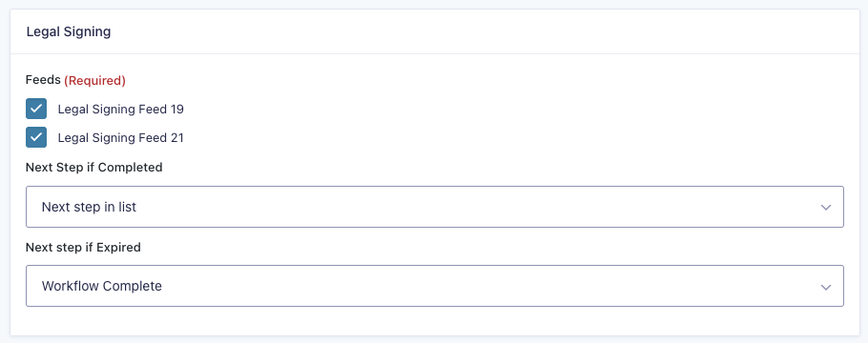The height and width of the screenshot is (343, 868).
Task: Select the 'Workflow Complete' value text
Action: point(102,287)
